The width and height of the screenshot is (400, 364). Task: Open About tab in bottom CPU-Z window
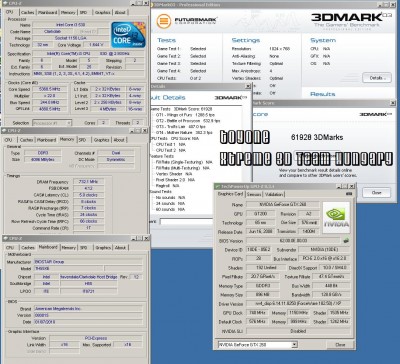(x=120, y=248)
